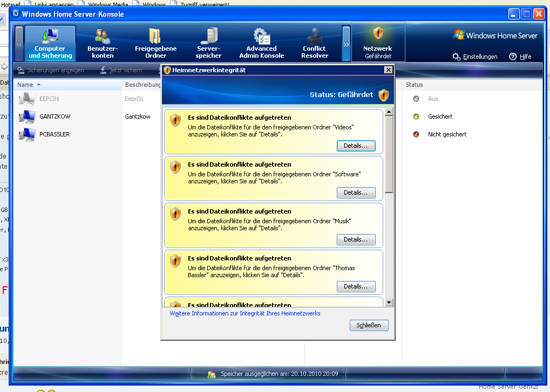Click Sicherungen anzeigen toolbar button
The width and height of the screenshot is (550, 392).
51,70
